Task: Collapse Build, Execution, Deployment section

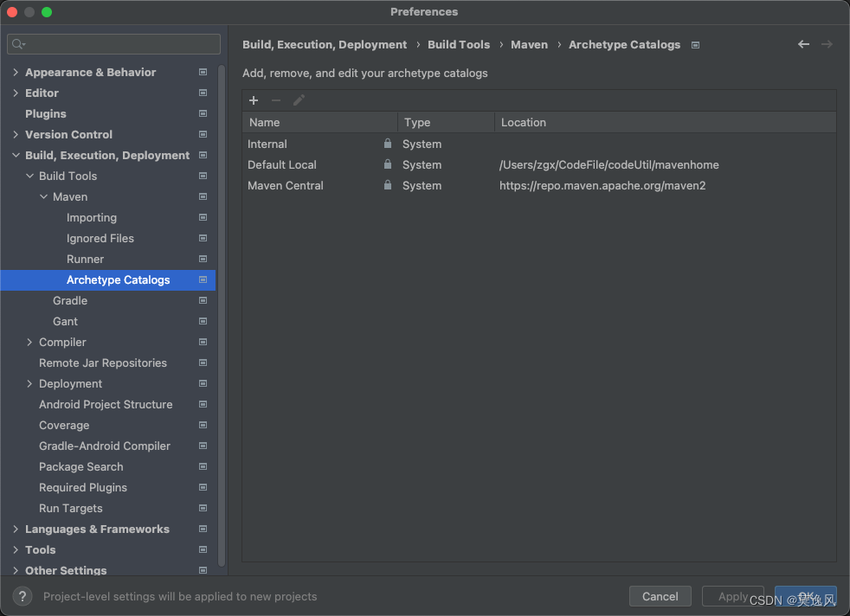Action: 16,156
